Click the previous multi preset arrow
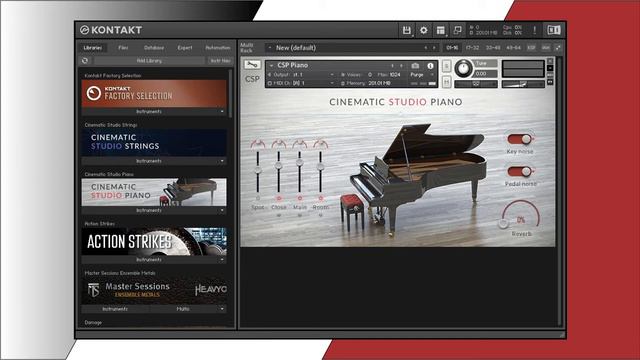640x360 pixels. click(426, 48)
